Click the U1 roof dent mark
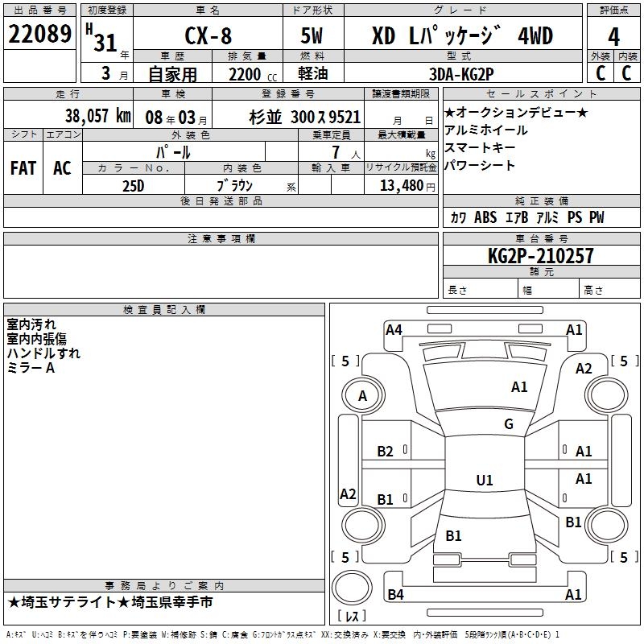This screenshot has width=644, height=644. (x=485, y=480)
